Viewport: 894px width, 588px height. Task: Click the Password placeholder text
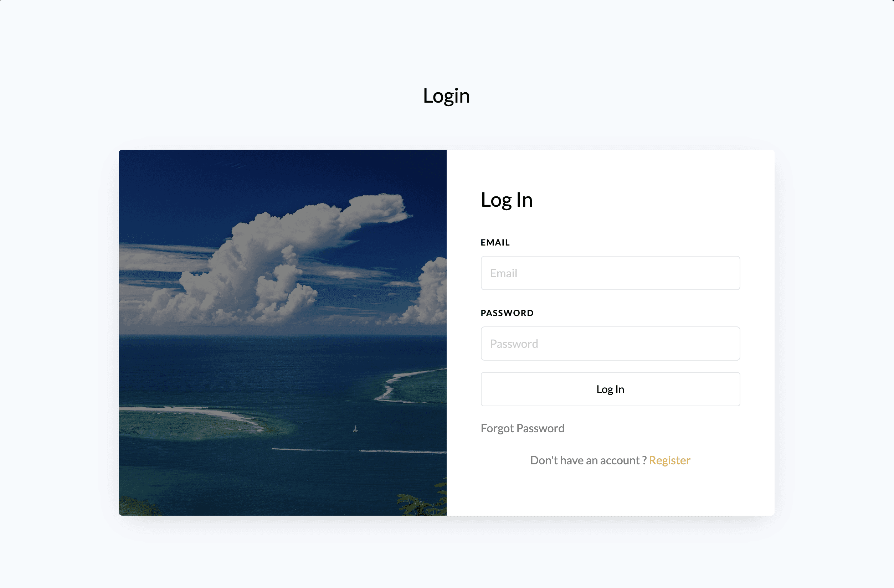pos(514,344)
